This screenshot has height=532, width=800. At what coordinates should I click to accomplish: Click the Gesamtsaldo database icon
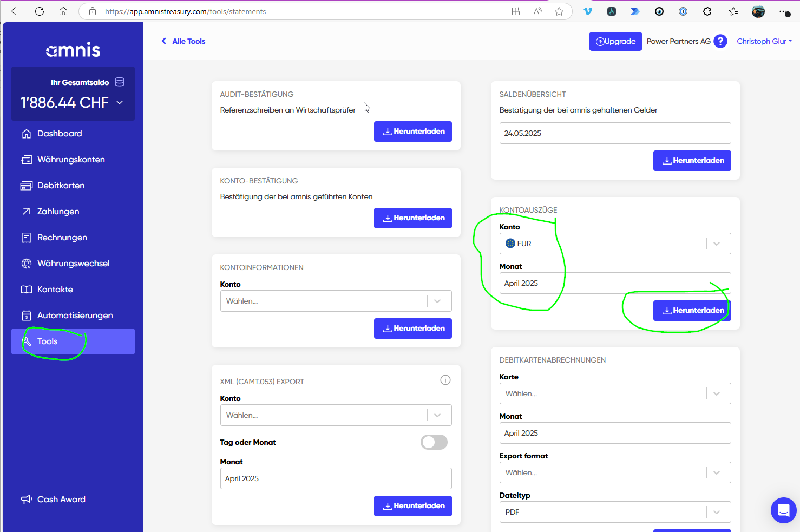[120, 82]
